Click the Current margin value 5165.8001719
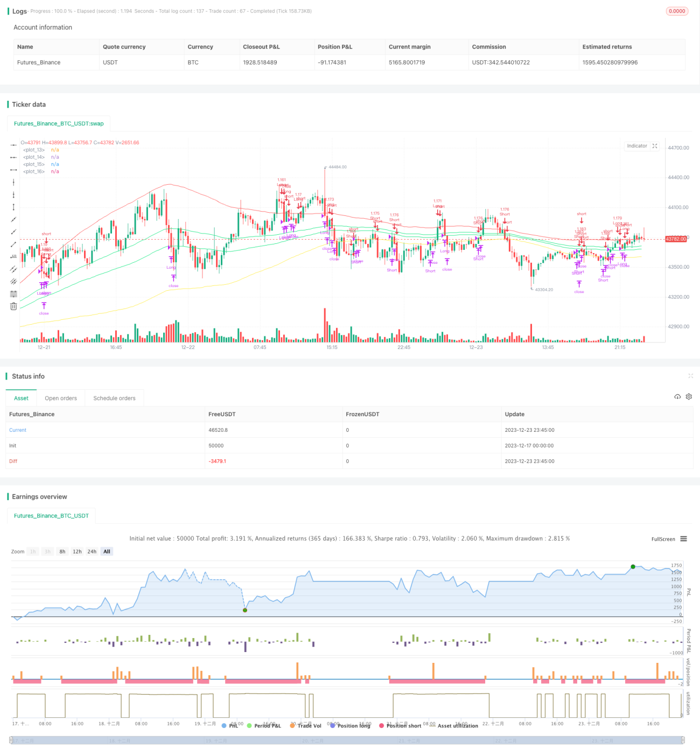The image size is (700, 756). (407, 62)
